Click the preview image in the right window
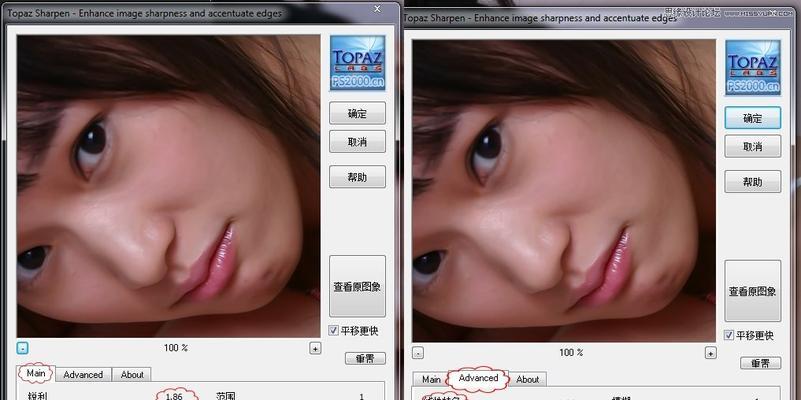This screenshot has height=400, width=801. pyautogui.click(x=564, y=191)
